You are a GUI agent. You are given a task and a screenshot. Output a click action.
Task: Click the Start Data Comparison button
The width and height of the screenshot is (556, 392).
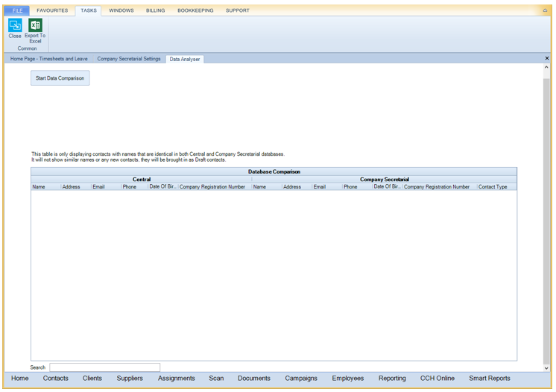60,78
